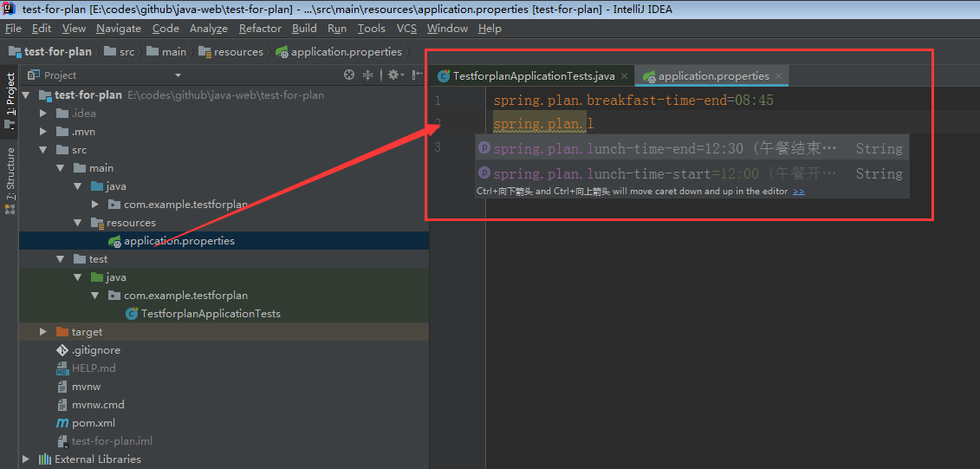Open the File menu

[13, 28]
